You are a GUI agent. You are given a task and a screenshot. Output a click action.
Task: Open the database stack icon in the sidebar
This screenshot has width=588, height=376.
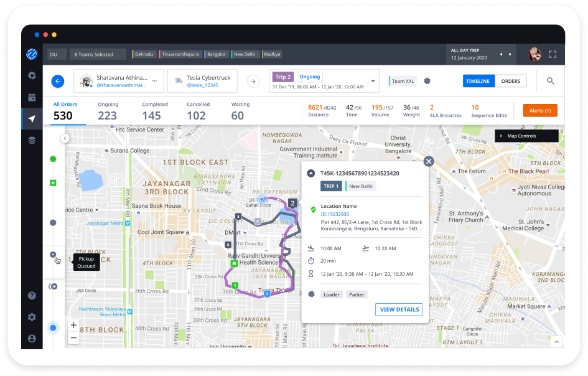click(32, 141)
